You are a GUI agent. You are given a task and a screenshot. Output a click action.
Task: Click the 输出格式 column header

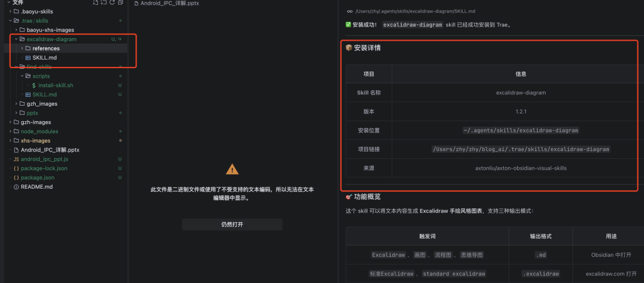(540, 236)
